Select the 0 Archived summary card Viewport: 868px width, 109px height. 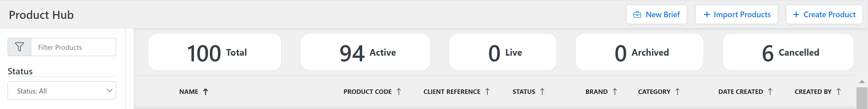tap(639, 52)
